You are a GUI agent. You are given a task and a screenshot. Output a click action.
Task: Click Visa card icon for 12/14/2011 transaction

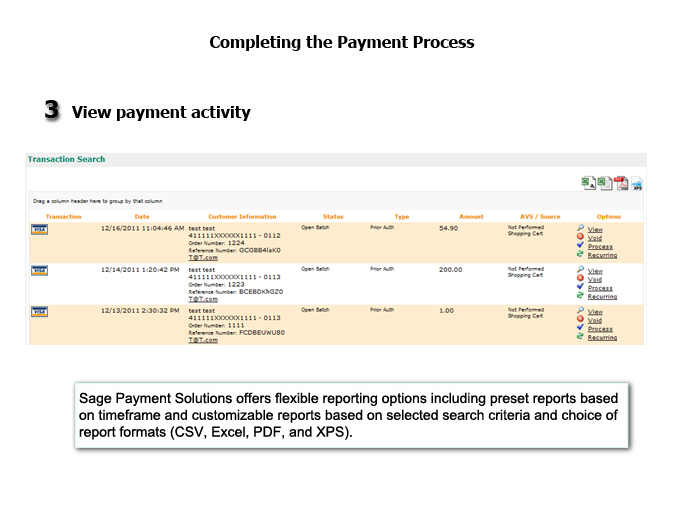click(39, 270)
